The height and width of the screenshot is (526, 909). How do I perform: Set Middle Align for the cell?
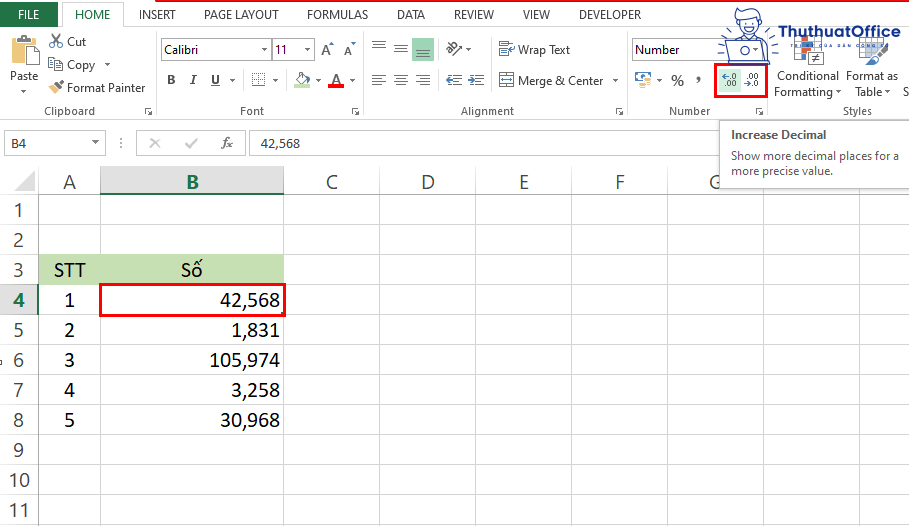tap(401, 49)
